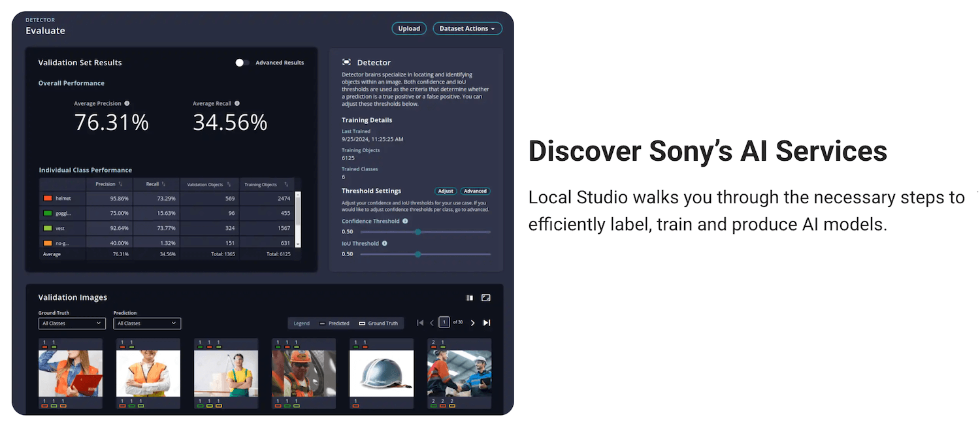
Task: Click the vest row label
Action: click(x=61, y=228)
